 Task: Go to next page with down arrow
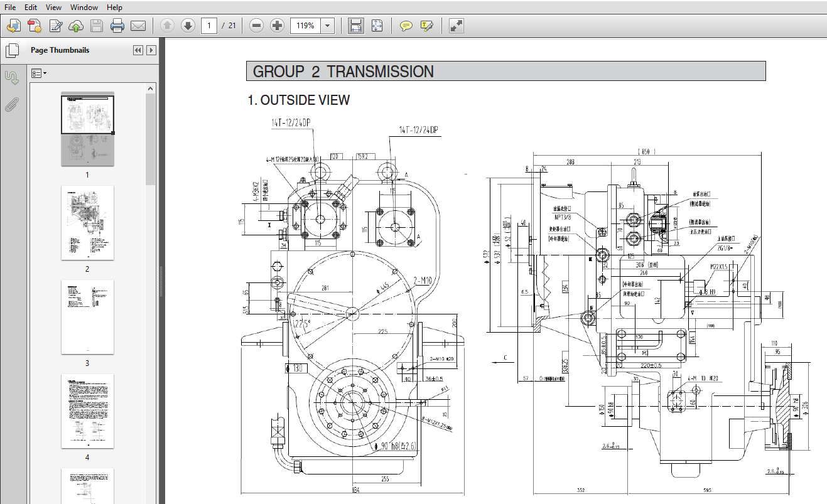(x=188, y=26)
